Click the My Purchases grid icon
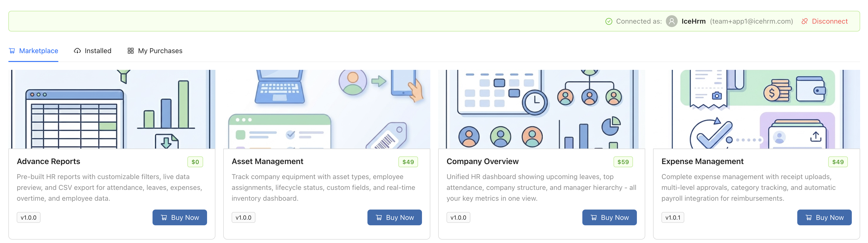The image size is (868, 243). pos(131,51)
